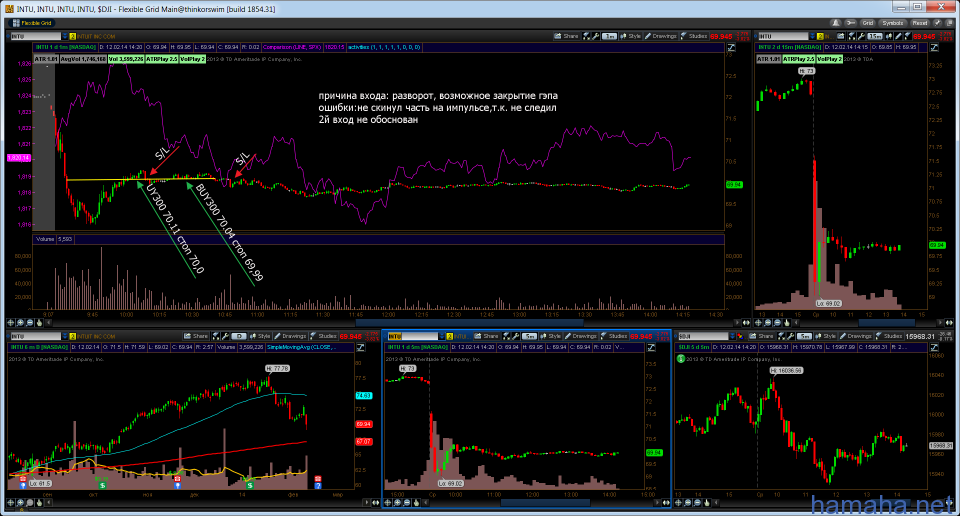Viewport: 960px width, 516px height.
Task: Expand symbol dropdown arrow in the daily chart
Action: tap(65, 336)
